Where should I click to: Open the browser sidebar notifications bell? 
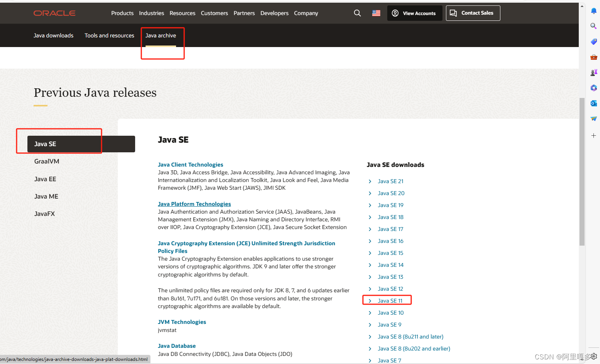(x=594, y=11)
